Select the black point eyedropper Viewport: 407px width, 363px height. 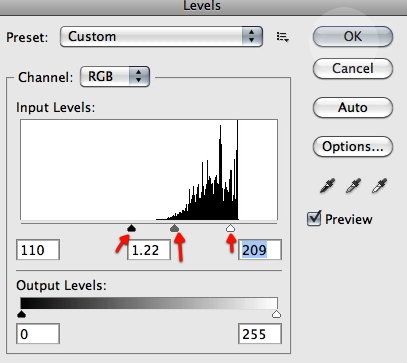tap(327, 186)
